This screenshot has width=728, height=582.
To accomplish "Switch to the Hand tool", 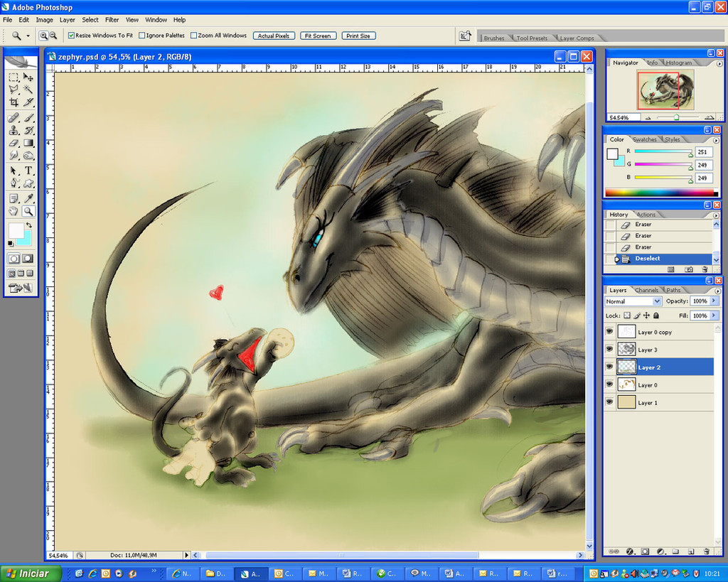I will tap(14, 211).
